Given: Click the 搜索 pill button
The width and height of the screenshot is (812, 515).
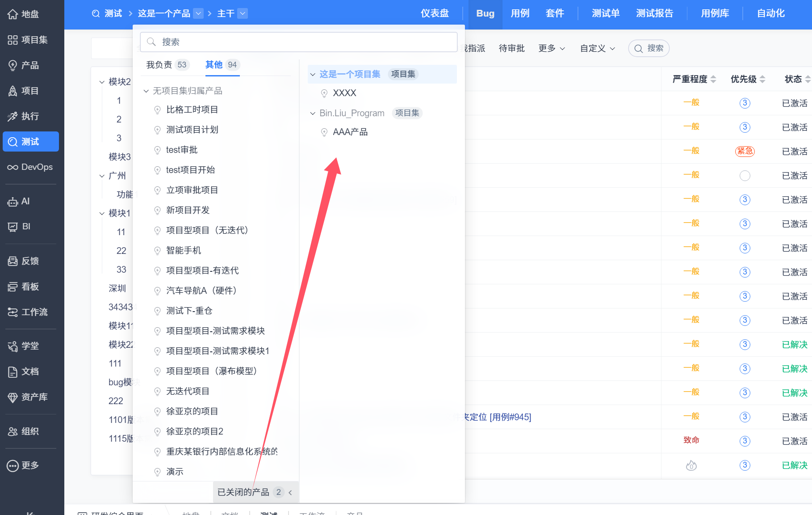Looking at the screenshot, I should [649, 48].
